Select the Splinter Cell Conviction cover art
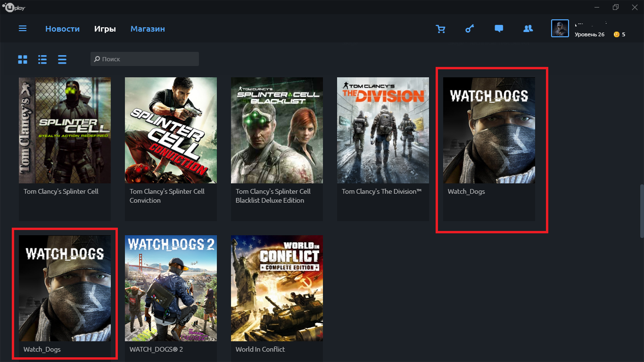 tap(171, 130)
